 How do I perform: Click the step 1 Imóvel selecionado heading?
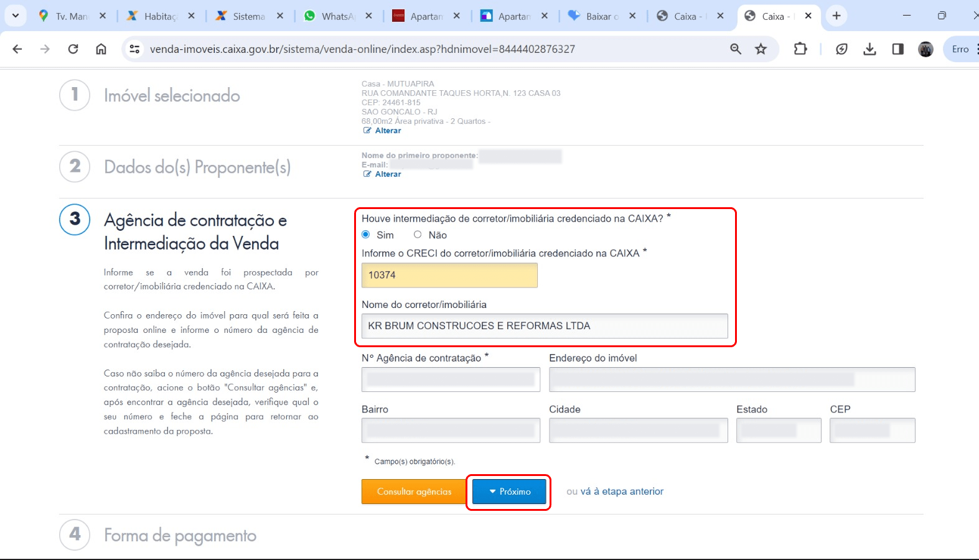pos(172,96)
